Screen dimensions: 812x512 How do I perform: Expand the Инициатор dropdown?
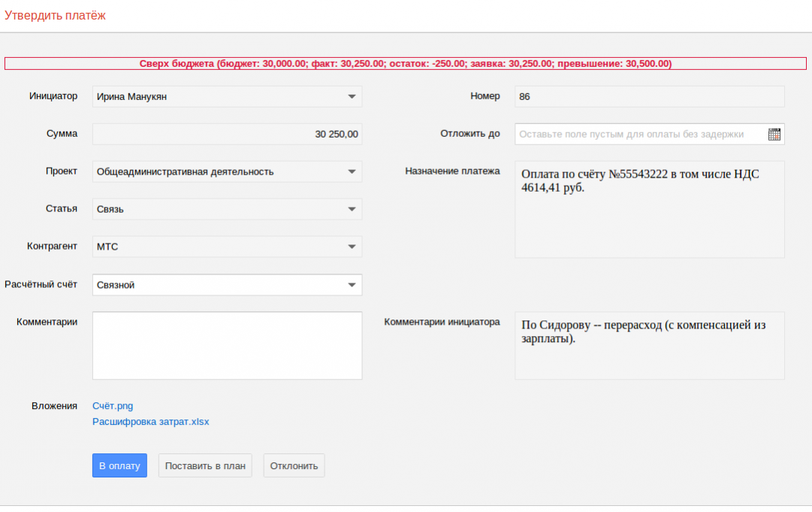pos(352,97)
